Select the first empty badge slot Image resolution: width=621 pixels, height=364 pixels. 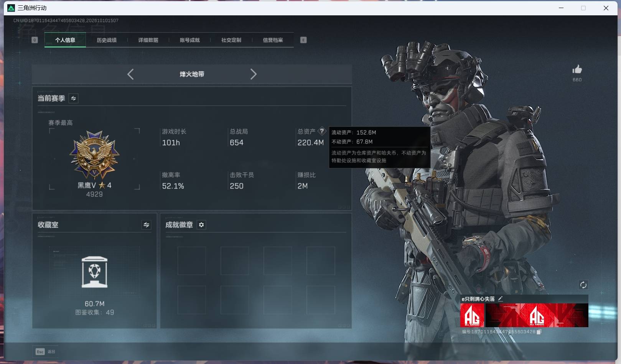coord(192,261)
